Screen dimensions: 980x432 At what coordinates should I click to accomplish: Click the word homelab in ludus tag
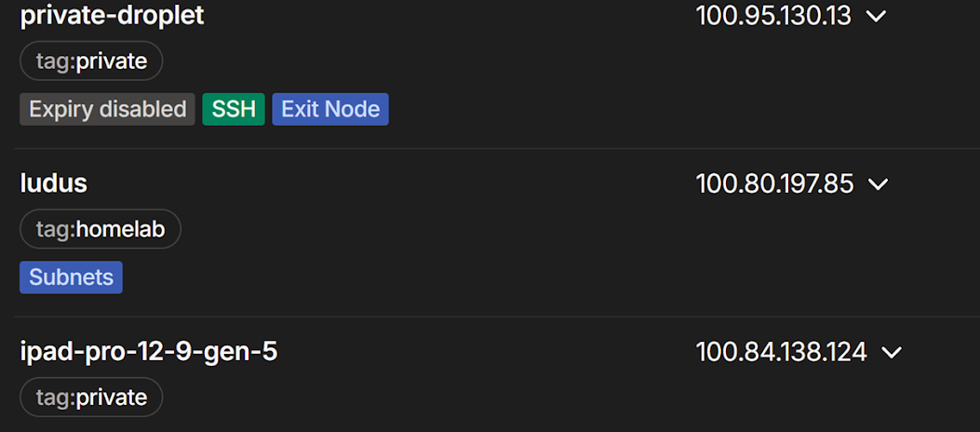pos(120,229)
